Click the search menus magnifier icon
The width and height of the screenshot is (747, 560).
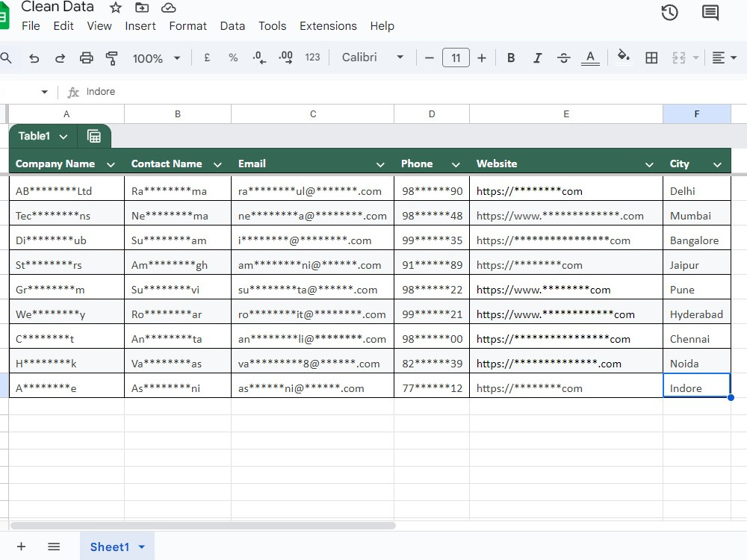[x=6, y=58]
